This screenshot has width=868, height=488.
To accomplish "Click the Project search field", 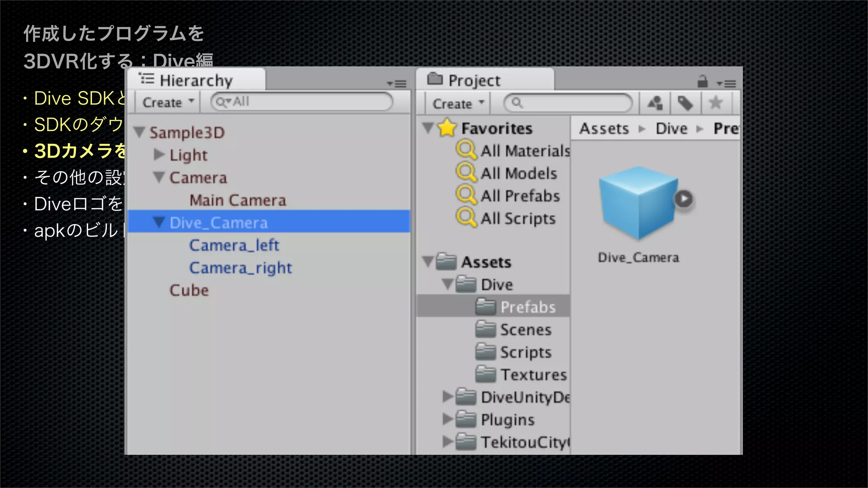I will pyautogui.click(x=568, y=103).
